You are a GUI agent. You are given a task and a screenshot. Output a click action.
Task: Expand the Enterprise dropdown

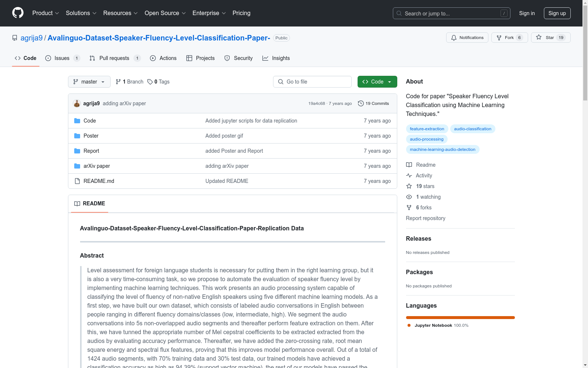click(209, 13)
